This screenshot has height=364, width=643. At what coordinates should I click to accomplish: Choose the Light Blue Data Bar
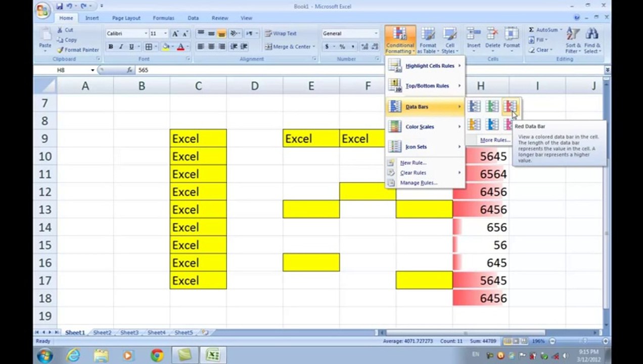click(492, 124)
